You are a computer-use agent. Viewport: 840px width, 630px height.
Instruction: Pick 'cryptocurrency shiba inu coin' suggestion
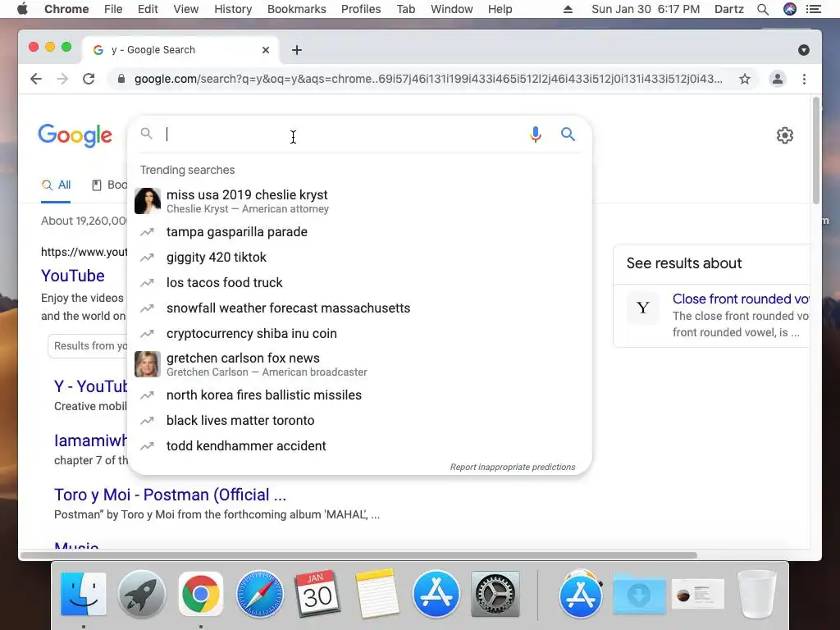(360, 333)
